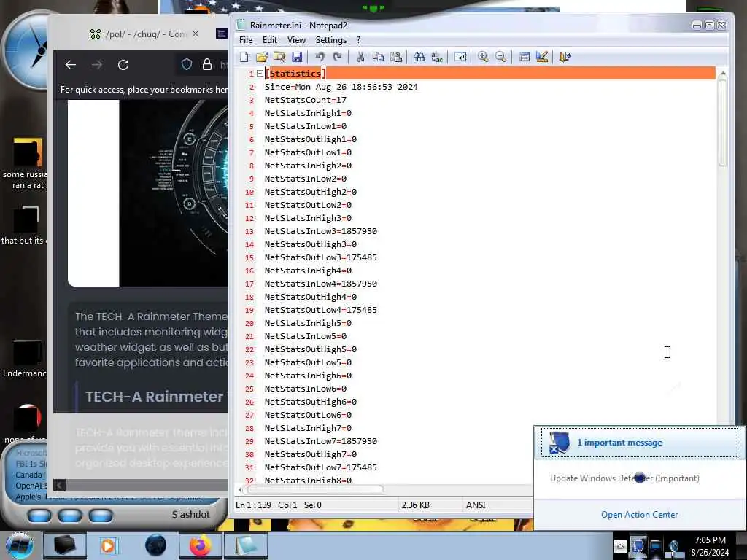Zoom out using the magnifier minus icon
The width and height of the screenshot is (747, 560).
(x=500, y=57)
